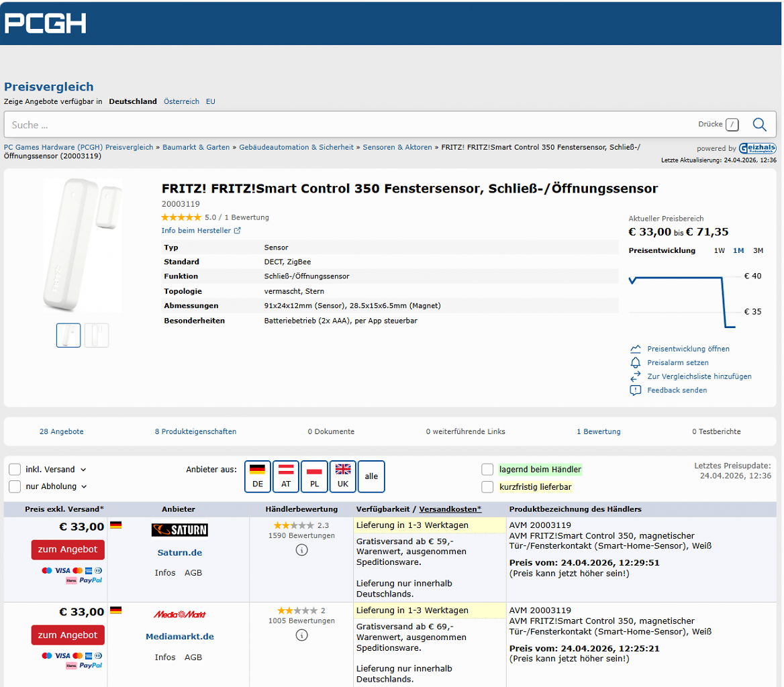Screen dimensions: 784x687
Task: Click zum Angebot for Saturn
Action: point(68,549)
